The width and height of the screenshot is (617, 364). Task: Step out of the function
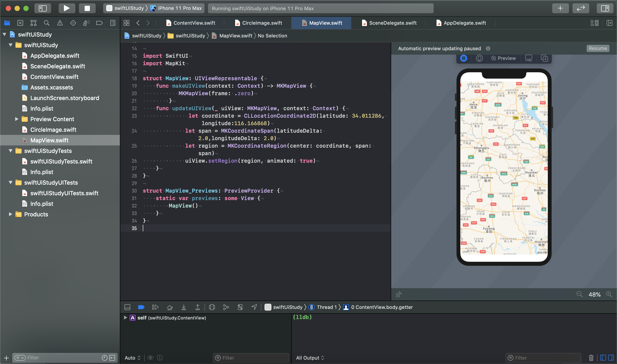tap(197, 307)
